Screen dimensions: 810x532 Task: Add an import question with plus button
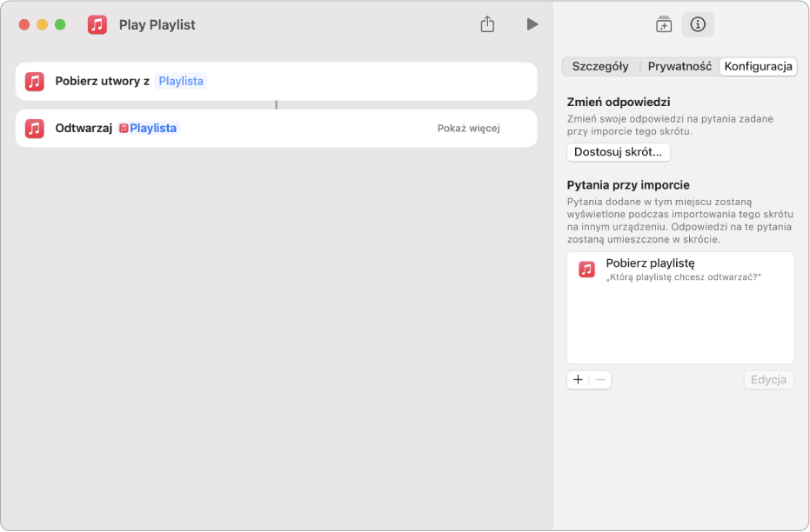pyautogui.click(x=578, y=380)
